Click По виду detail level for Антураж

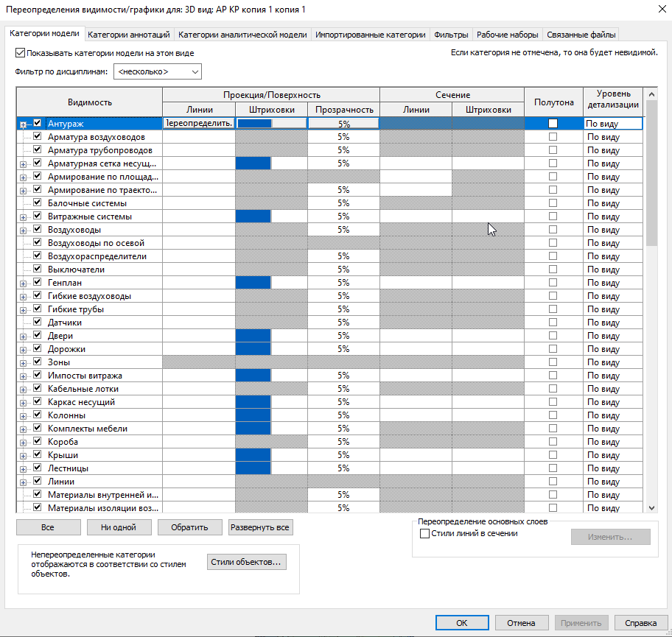[613, 124]
